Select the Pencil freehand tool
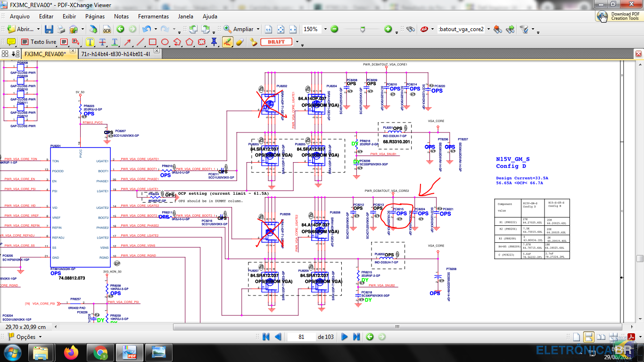This screenshot has height=362, width=644. pyautogui.click(x=227, y=42)
